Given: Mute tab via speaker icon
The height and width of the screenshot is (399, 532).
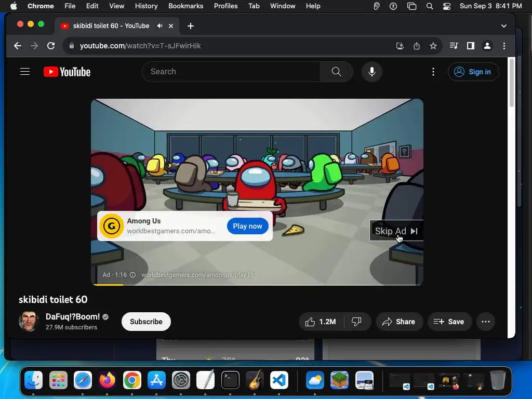Looking at the screenshot, I should coord(159,26).
